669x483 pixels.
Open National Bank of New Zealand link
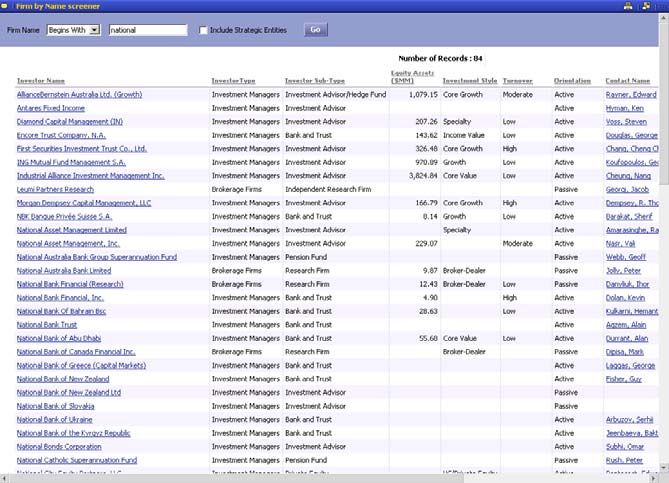(63, 379)
